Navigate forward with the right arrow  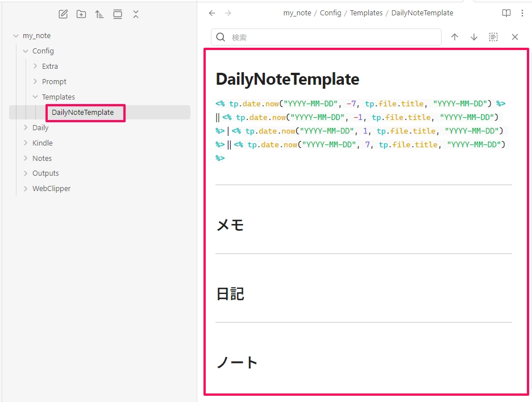(228, 13)
